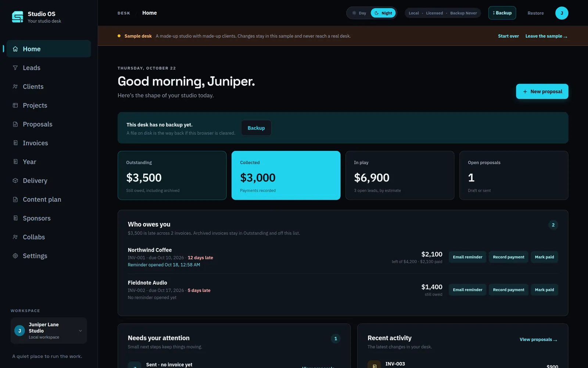Click the Studio OS logo icon

[17, 17]
